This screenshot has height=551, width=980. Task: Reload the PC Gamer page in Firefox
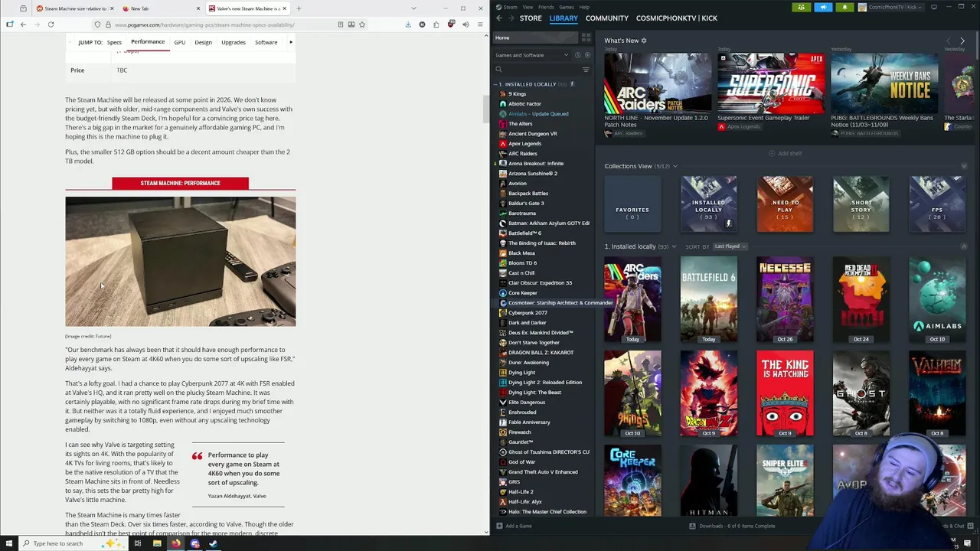pos(51,24)
